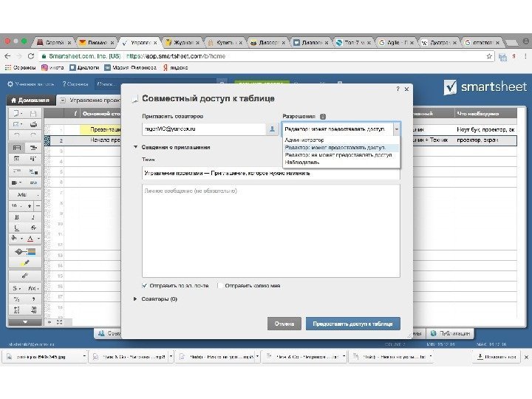Click the thousands separator comma icon
Screen dimensions: 532x399
tap(33, 299)
